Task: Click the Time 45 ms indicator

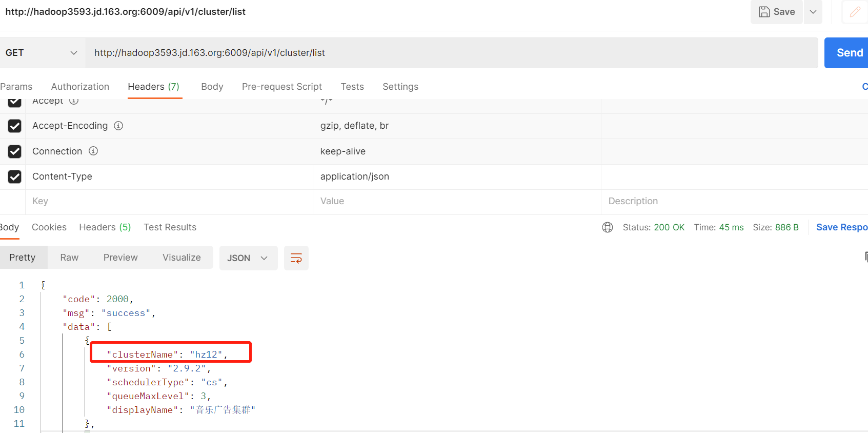Action: click(x=719, y=227)
